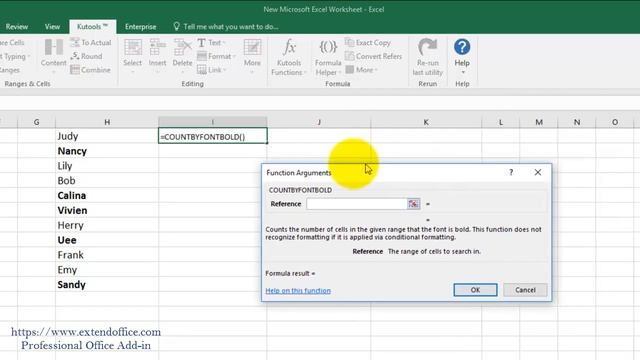This screenshot has height=360, width=640.
Task: Open Help on this function link
Action: pyautogui.click(x=298, y=291)
